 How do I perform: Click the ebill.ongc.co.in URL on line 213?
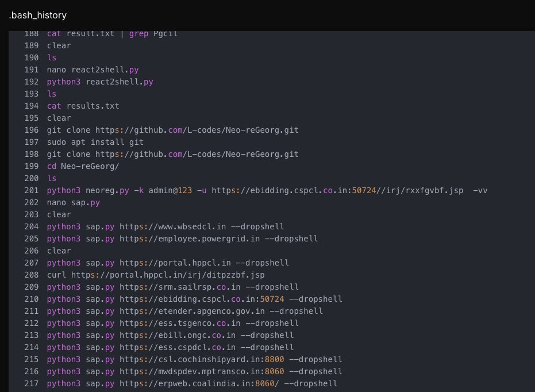click(x=178, y=335)
